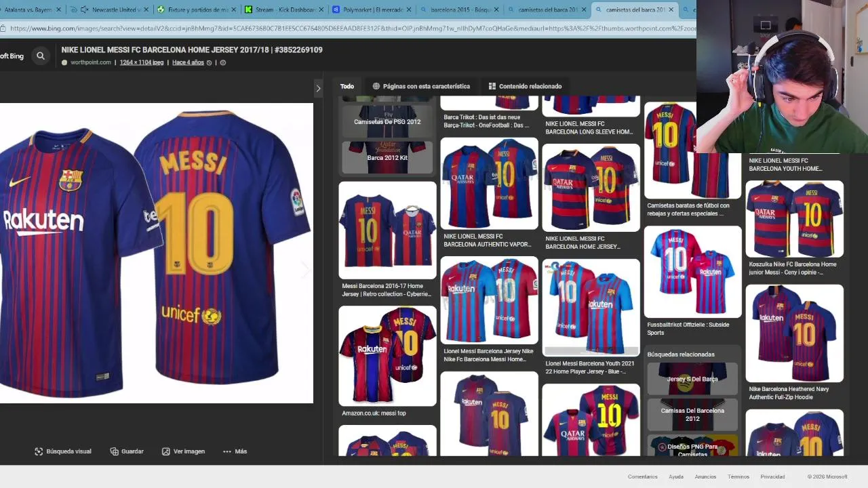This screenshot has height=488, width=868.
Task: Select Camisas Del Barcelona 2012 related search
Action: (692, 414)
